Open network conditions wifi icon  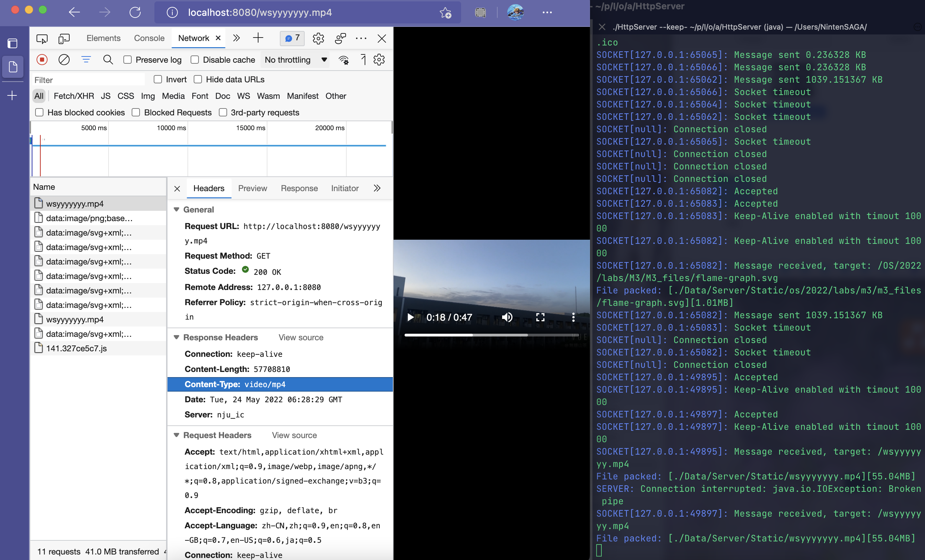click(344, 60)
